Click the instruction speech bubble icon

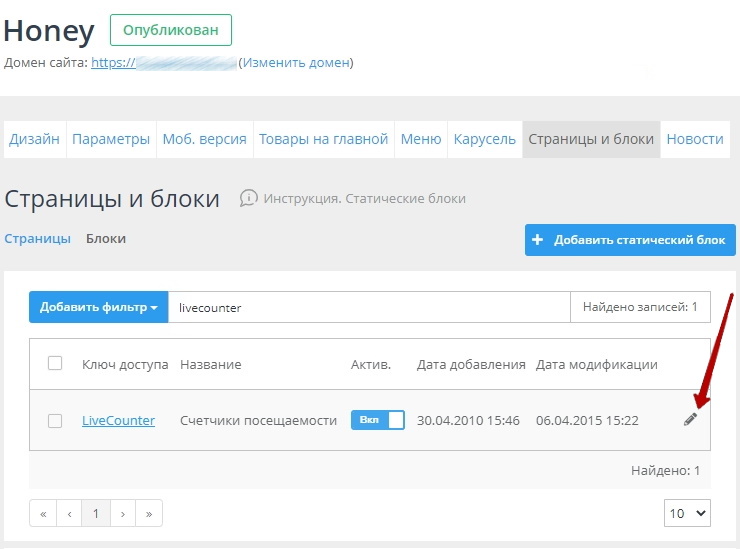click(x=249, y=198)
